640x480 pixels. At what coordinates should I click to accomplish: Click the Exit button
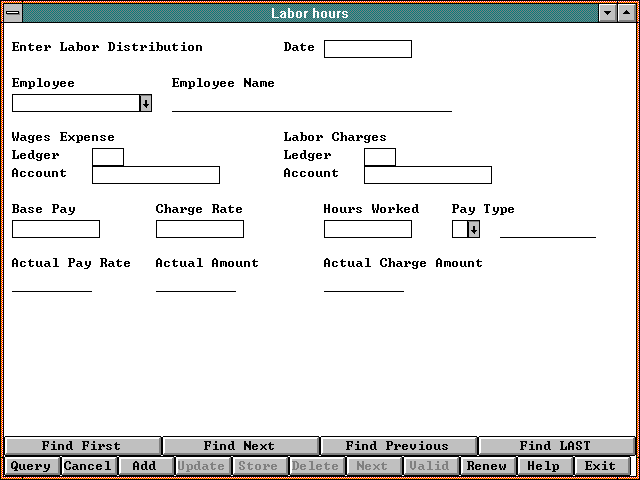pyautogui.click(x=600, y=466)
